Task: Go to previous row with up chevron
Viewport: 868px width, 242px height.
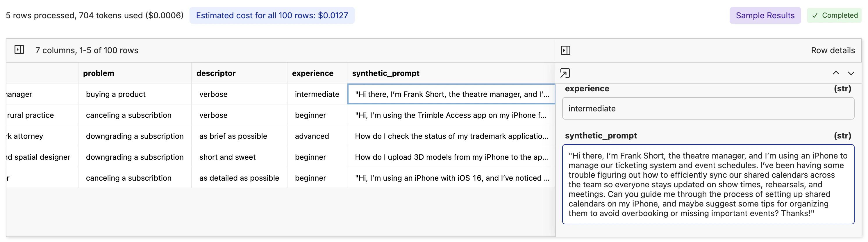Action: click(x=836, y=73)
